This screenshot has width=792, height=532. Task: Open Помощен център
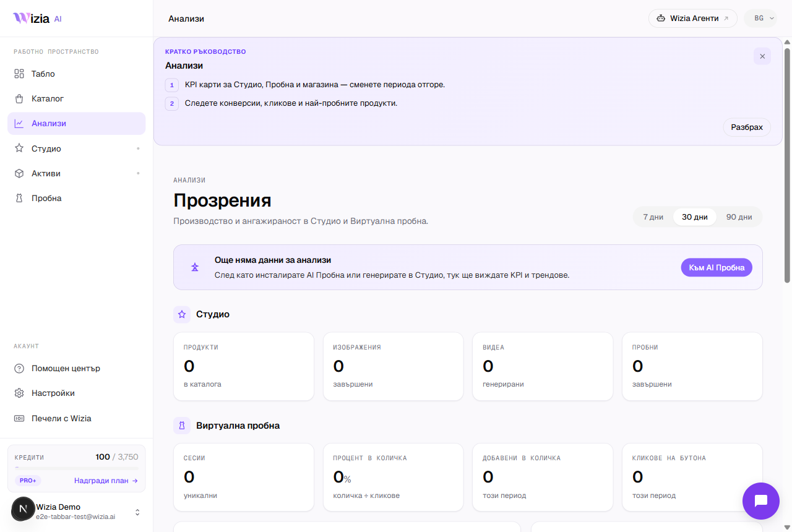click(77, 368)
